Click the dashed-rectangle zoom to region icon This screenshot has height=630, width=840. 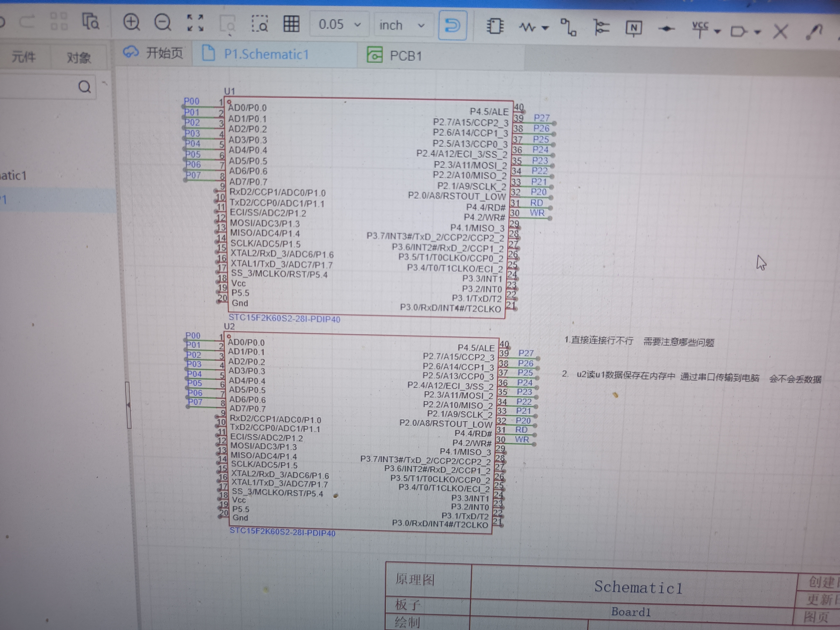click(260, 24)
